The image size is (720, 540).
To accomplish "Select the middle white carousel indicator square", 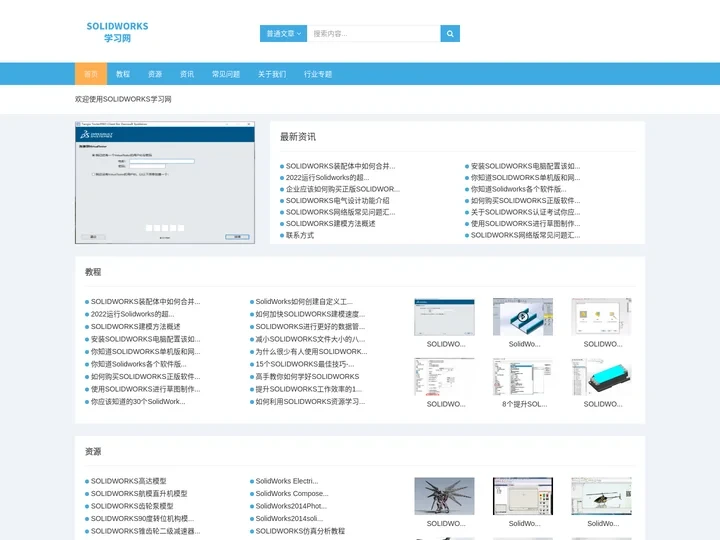I will 165,228.
